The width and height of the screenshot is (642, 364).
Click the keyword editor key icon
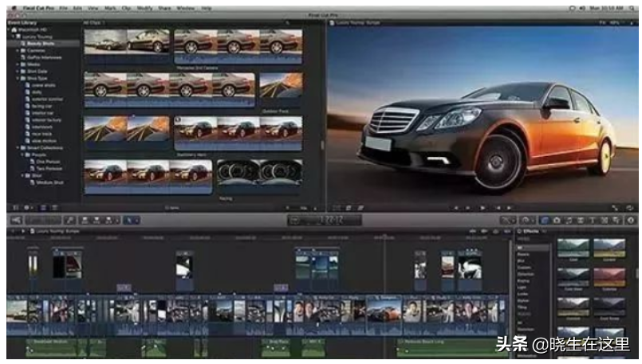70,220
